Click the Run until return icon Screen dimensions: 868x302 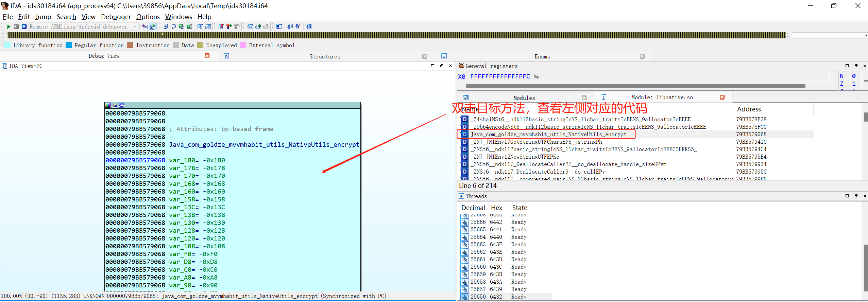click(x=182, y=26)
